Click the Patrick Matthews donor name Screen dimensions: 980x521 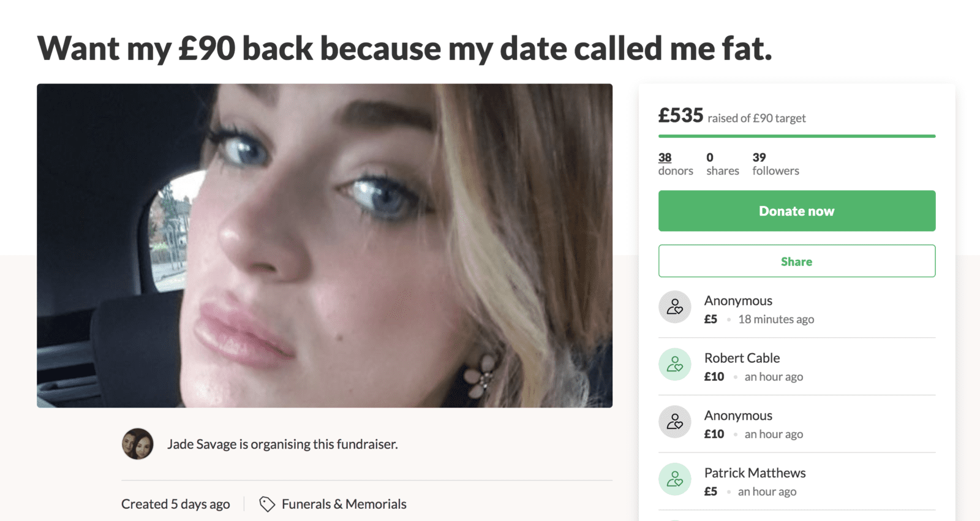click(755, 473)
